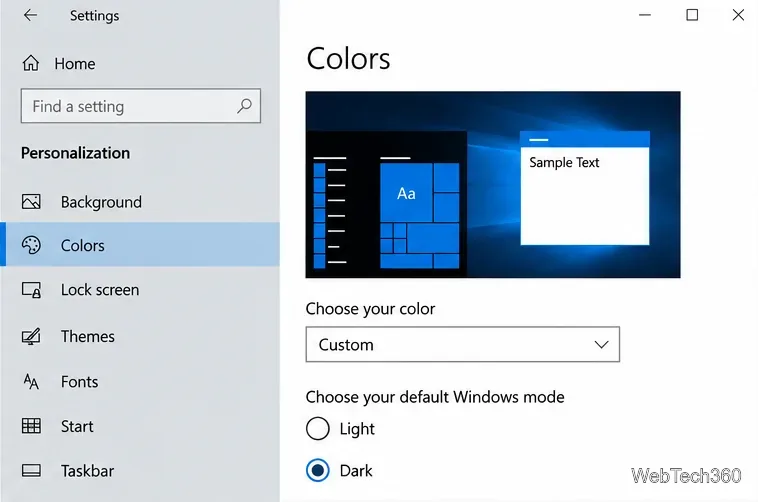Go to Lock screen settings
Image resolution: width=758 pixels, height=502 pixels.
click(140, 290)
